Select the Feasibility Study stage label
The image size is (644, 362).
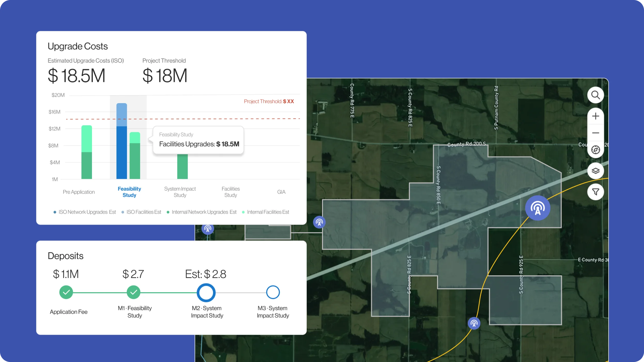(x=129, y=192)
